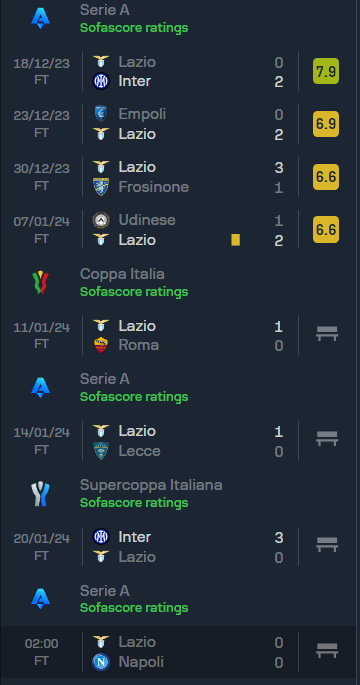This screenshot has width=360, height=685.
Task: Click the Roma team crest
Action: (101, 346)
